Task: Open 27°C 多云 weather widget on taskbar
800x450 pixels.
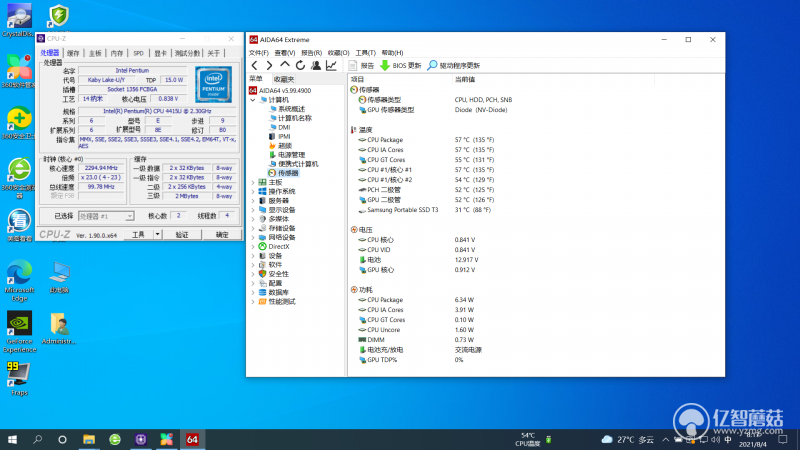Action: (628, 439)
